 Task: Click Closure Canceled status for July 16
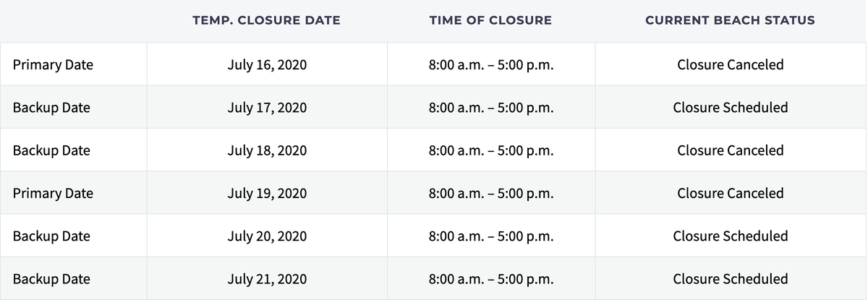pos(730,64)
